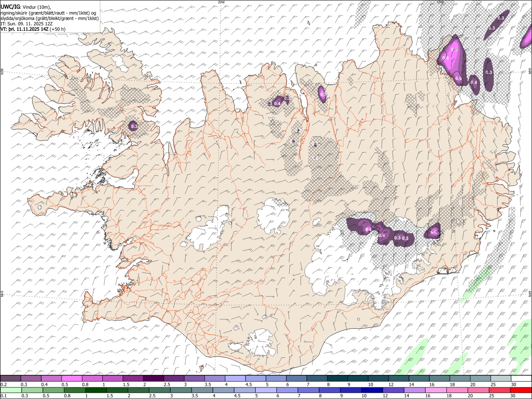This screenshot has width=532, height=399.
Task: Click the lavender 4 swatch in the top legend row
Action: (235, 379)
